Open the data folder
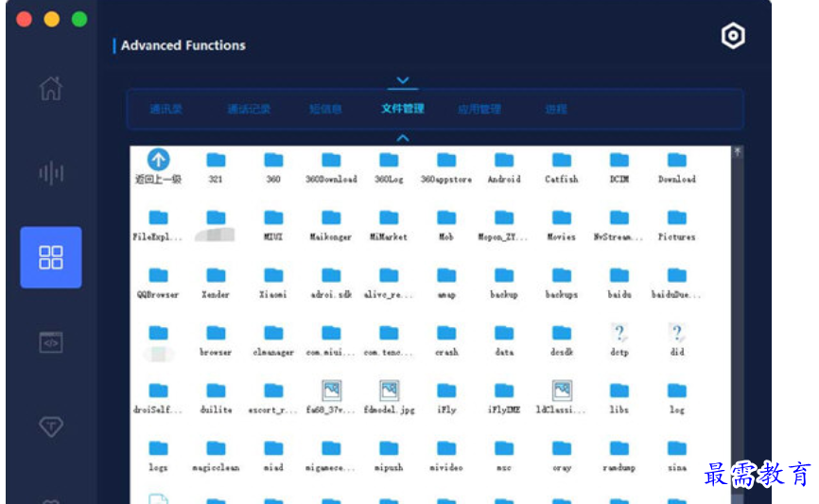Screen dimensions: 819x504 [504, 333]
